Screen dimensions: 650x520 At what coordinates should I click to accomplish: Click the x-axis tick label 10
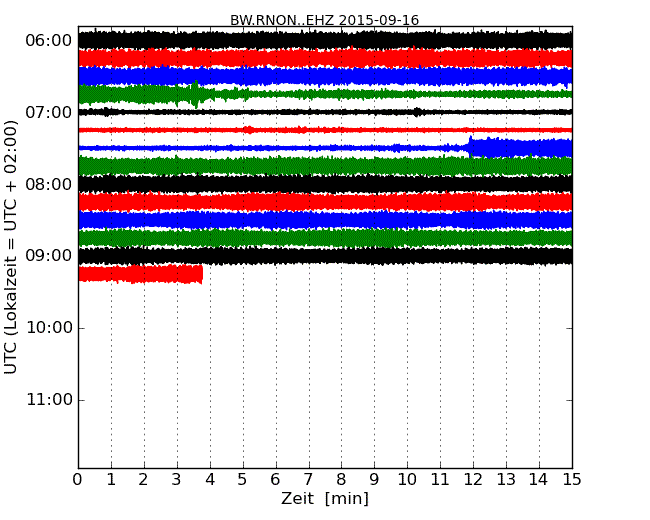click(407, 480)
